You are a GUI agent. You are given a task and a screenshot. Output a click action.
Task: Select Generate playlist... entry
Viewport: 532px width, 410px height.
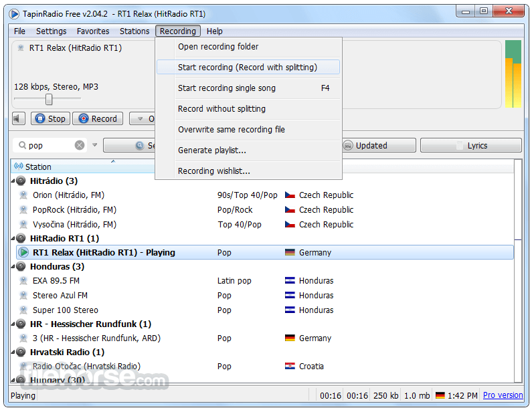tap(248, 150)
